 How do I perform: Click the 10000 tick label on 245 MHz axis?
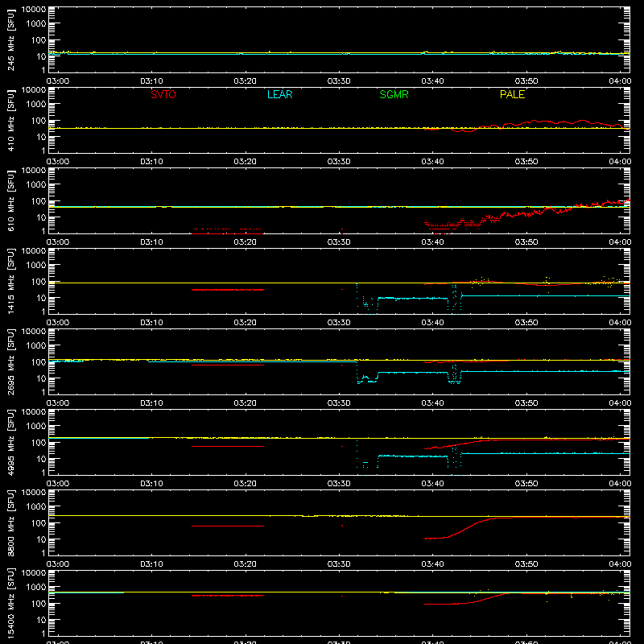click(x=34, y=10)
